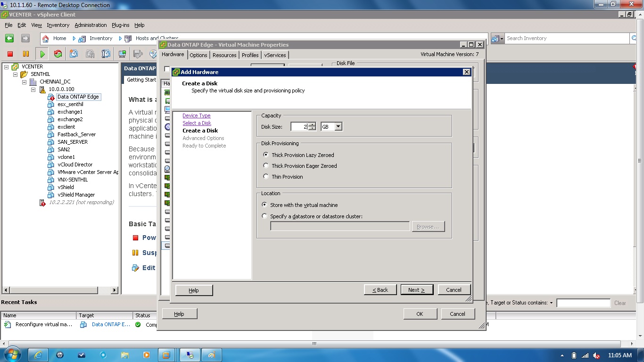Select Thick Provision Eager Zeroed
The height and width of the screenshot is (362, 644).
coord(265,165)
